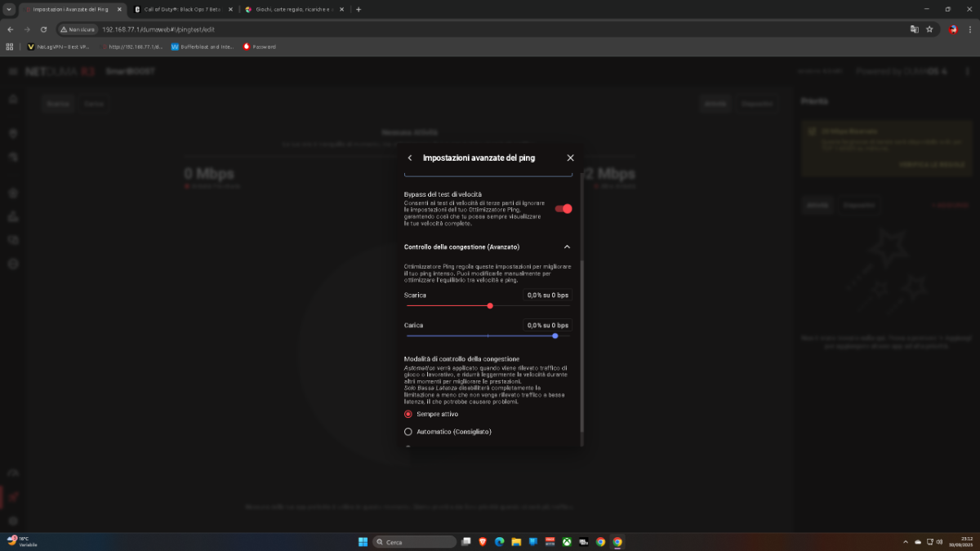Screen dimensions: 980x551
Task: Reload the current page
Action: (43, 29)
